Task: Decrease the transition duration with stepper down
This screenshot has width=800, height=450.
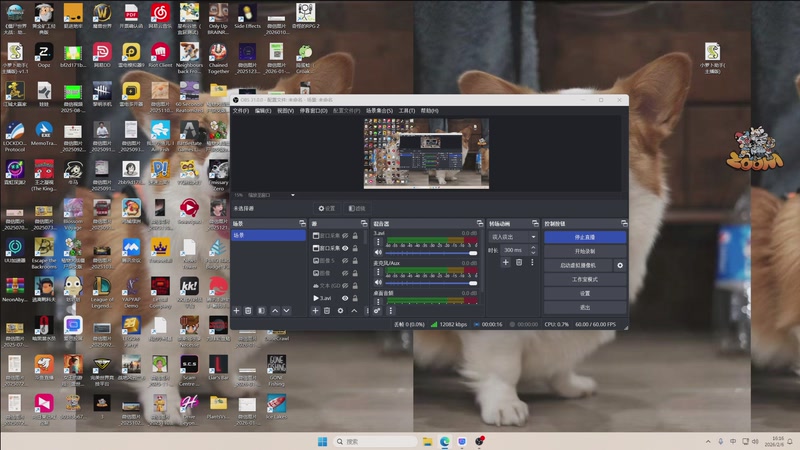Action: [x=533, y=253]
